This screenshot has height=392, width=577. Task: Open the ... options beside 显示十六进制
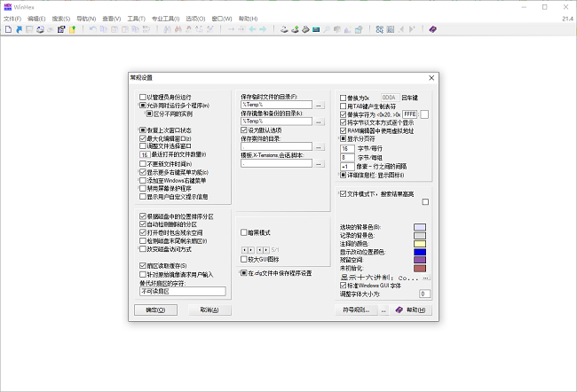426,277
